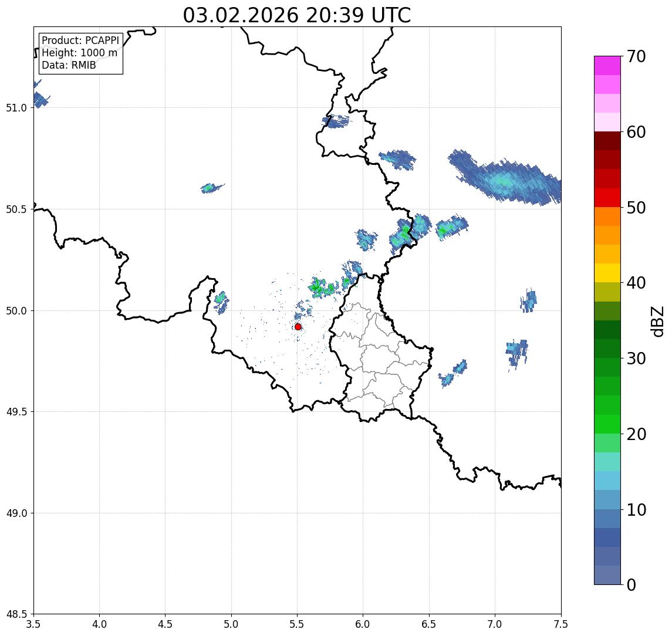Click the longitude label 7.0
Screen dimensions: 672x636
[x=495, y=624]
